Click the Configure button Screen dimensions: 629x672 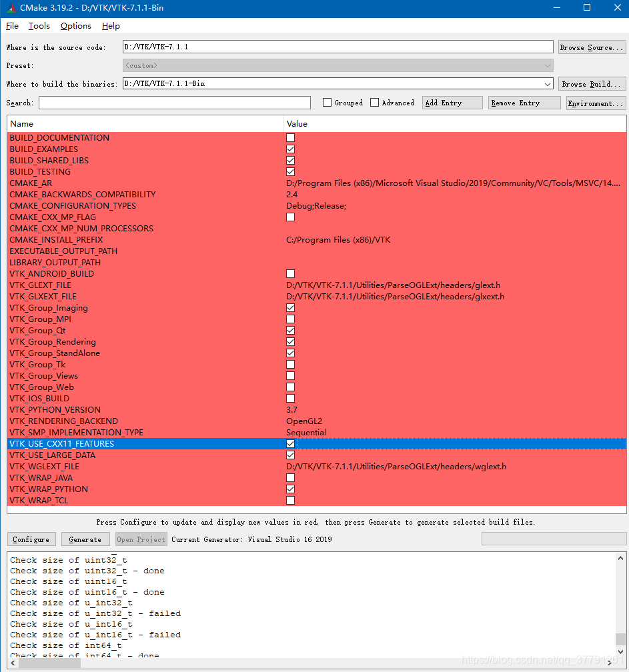click(x=31, y=539)
